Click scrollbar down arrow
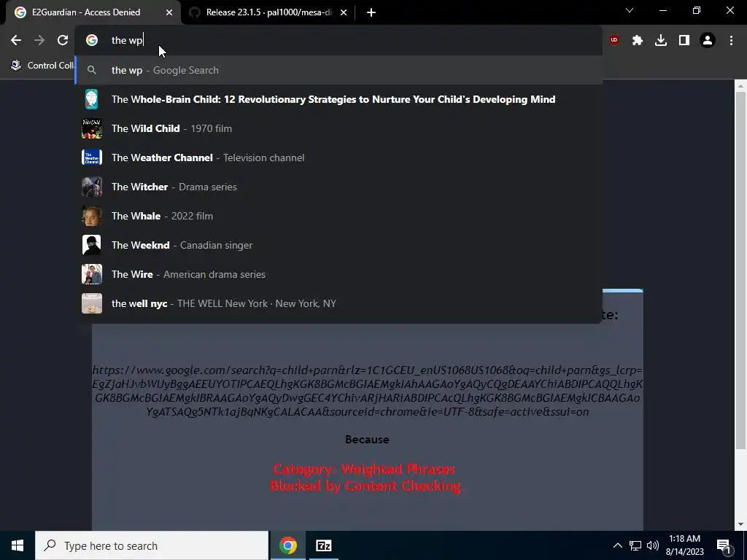The height and width of the screenshot is (560, 747). [x=740, y=524]
